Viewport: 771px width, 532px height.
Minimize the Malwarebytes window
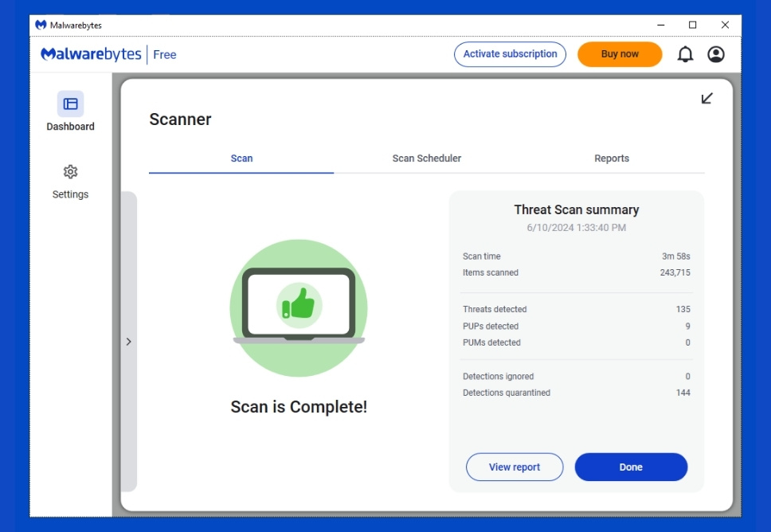[x=660, y=25]
